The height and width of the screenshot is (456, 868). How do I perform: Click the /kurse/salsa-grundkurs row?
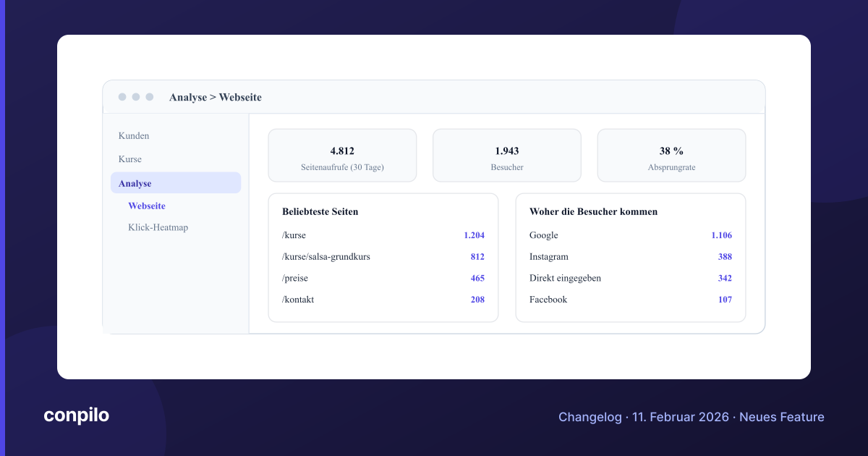pos(383,256)
